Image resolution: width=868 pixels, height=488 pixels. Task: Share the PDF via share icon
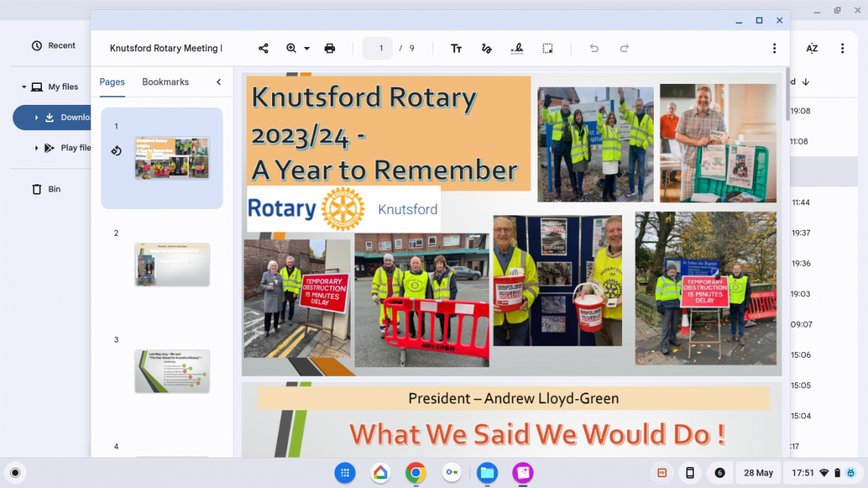[263, 48]
